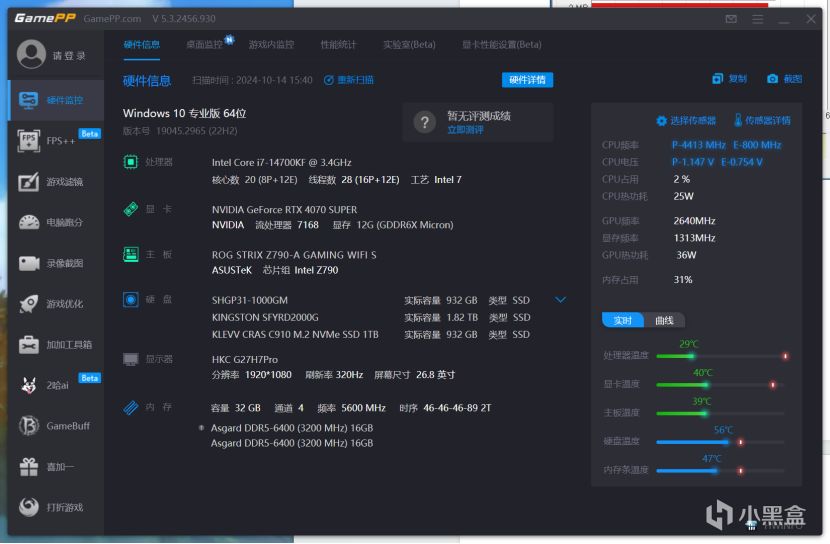Viewport: 830px width, 544px height.
Task: Click the user avatar login icon
Action: click(x=31, y=54)
